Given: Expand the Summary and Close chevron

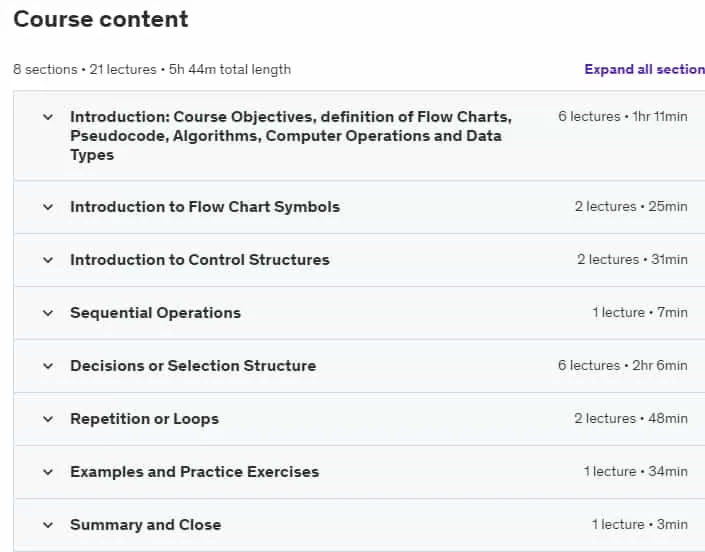Looking at the screenshot, I should pyautogui.click(x=48, y=525).
